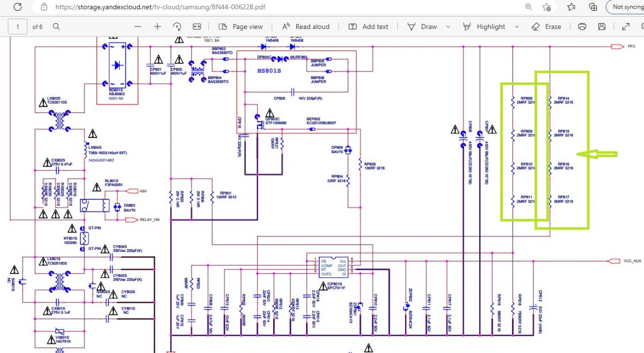Print the PDF using printer icon
Viewport: 644px width, 353px height.
click(x=582, y=26)
